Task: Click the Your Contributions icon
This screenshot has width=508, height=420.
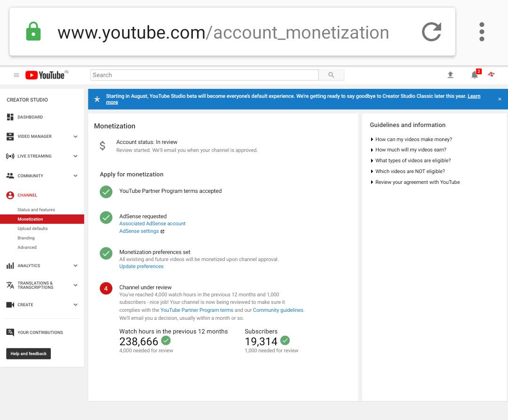Action: pyautogui.click(x=10, y=332)
